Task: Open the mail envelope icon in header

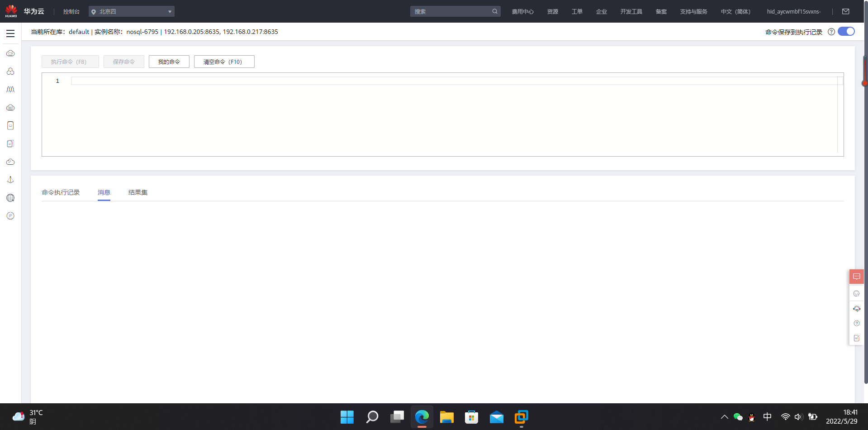Action: [846, 11]
